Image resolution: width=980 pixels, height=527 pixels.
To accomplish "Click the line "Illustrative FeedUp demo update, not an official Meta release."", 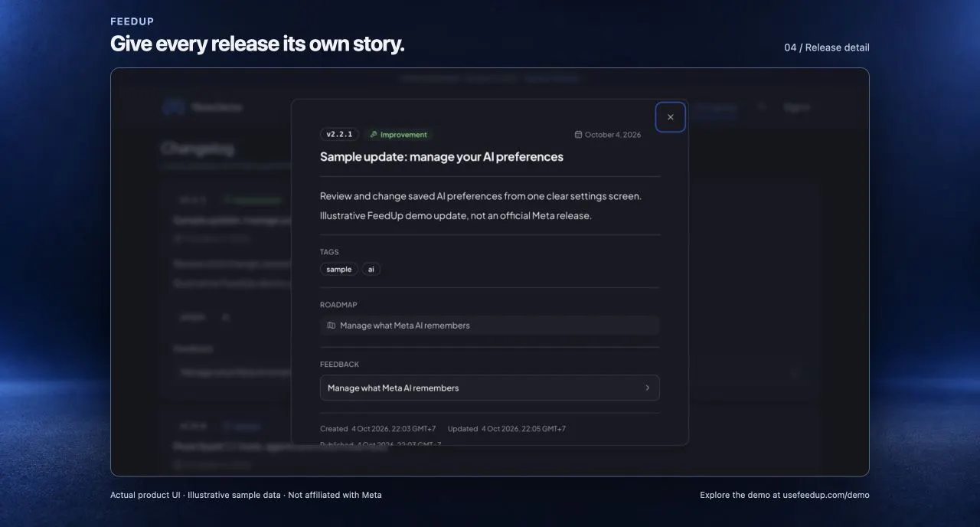I will (x=456, y=216).
